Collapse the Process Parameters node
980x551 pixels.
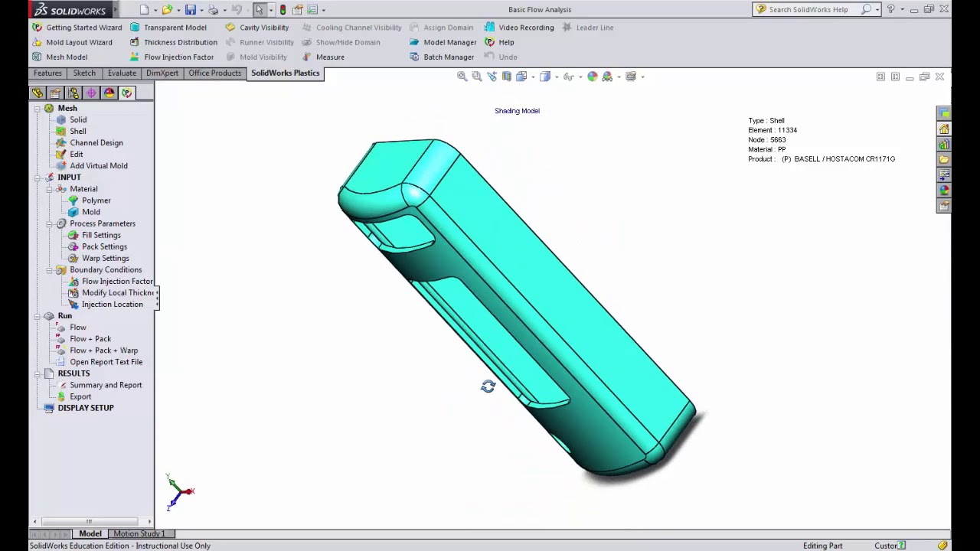(x=49, y=223)
